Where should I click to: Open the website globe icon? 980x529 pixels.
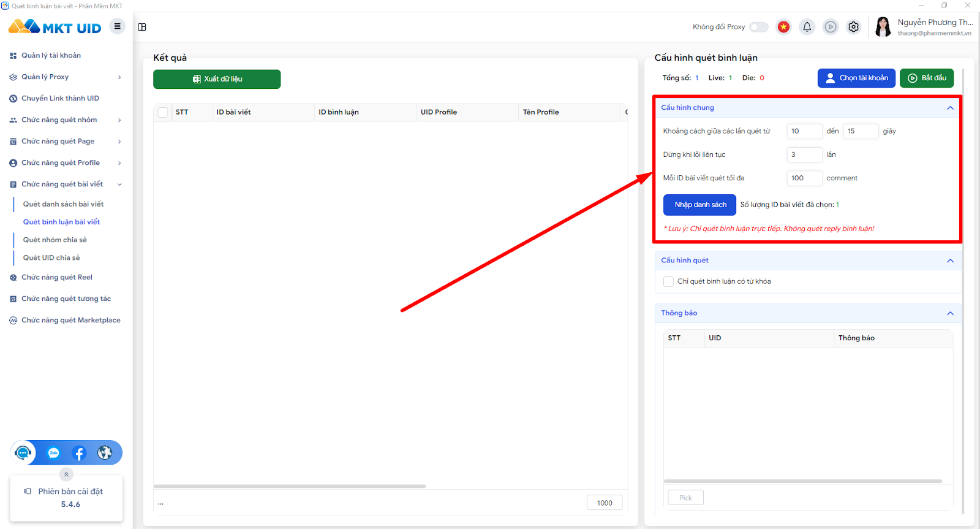[105, 453]
